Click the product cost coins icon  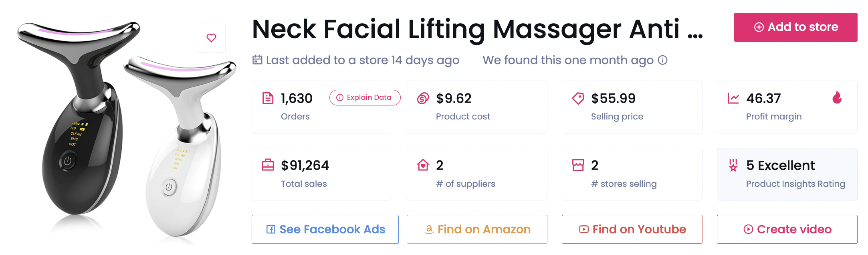tap(423, 98)
